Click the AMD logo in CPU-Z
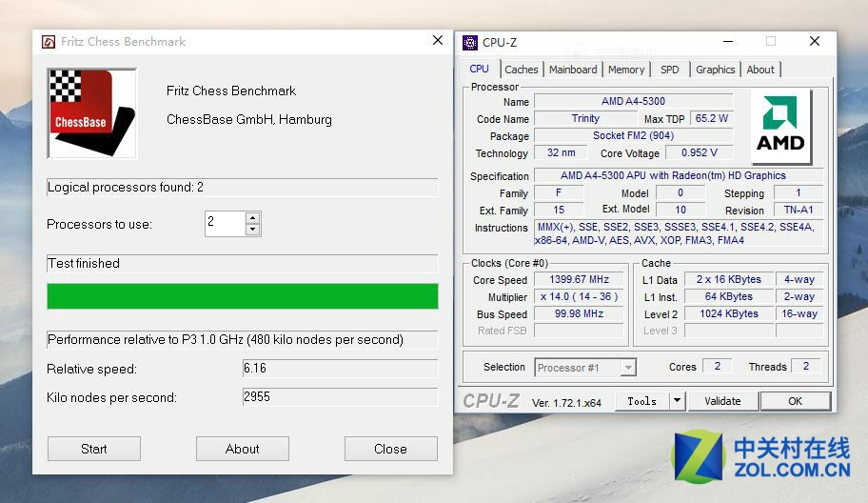The width and height of the screenshot is (868, 503). (780, 127)
